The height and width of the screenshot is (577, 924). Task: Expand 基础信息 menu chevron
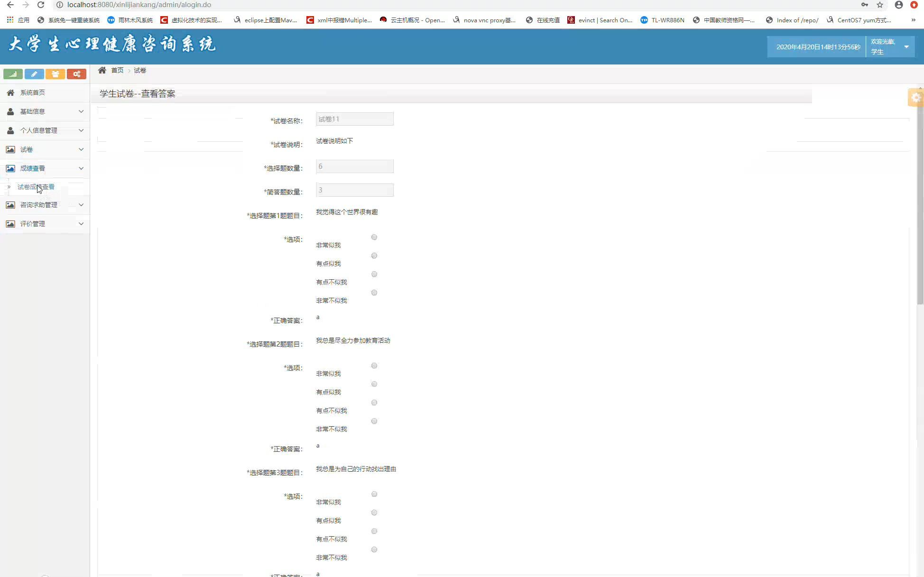(81, 111)
